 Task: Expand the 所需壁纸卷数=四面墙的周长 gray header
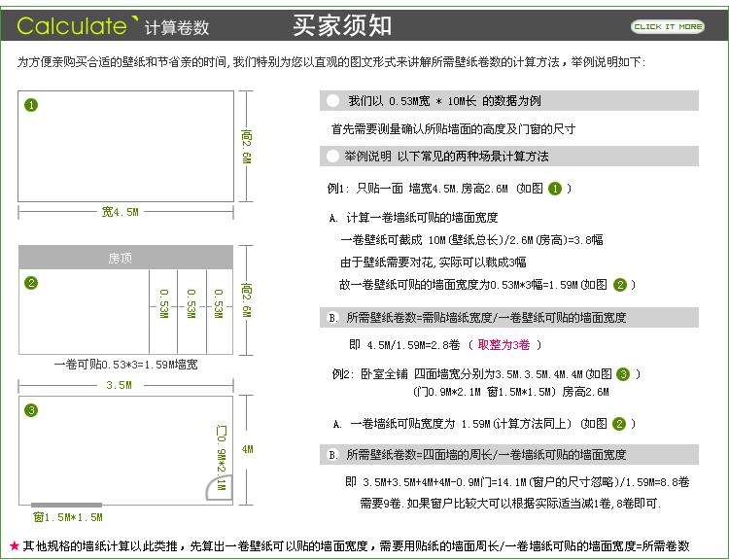pyautogui.click(x=508, y=454)
